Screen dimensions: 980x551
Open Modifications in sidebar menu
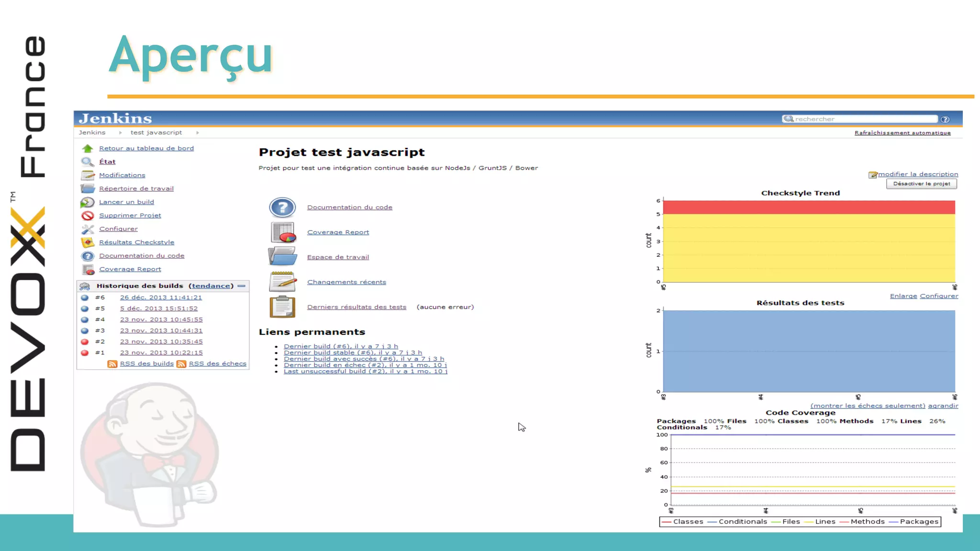point(122,176)
